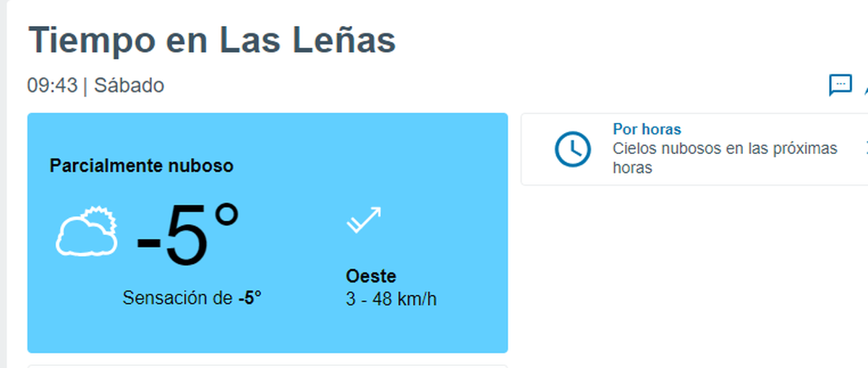Click the word Sábado in the date line
The image size is (868, 368).
[129, 85]
